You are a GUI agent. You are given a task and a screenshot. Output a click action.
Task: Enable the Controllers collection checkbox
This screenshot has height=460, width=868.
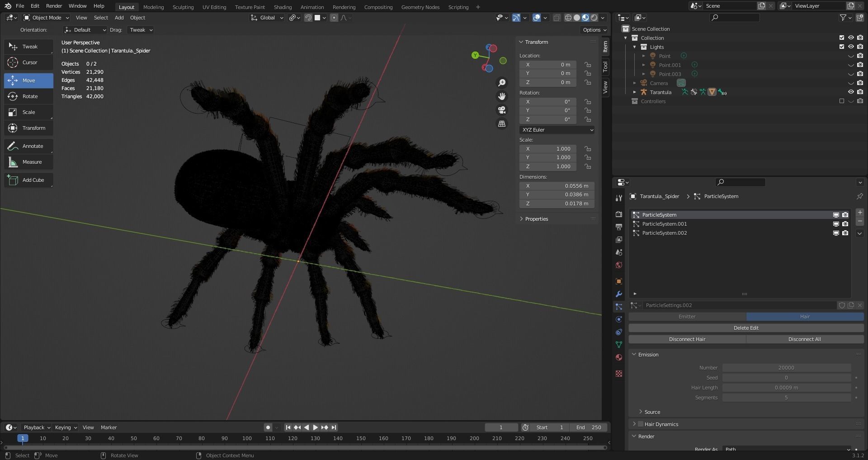pyautogui.click(x=842, y=101)
